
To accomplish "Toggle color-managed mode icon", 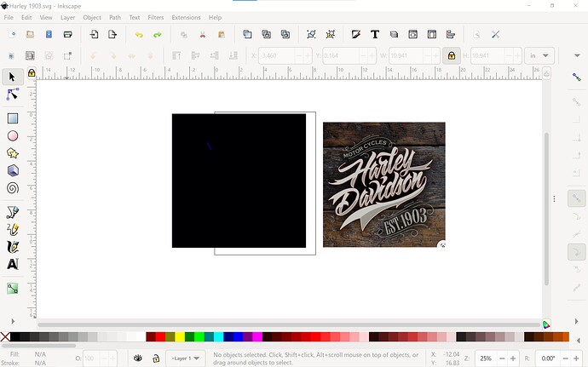I will (x=546, y=324).
